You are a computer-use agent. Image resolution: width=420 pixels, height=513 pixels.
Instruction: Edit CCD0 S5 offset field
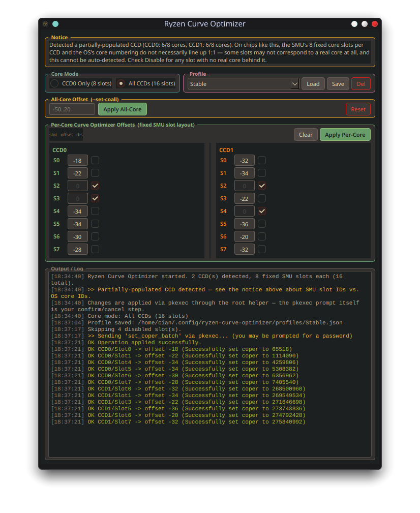pos(77,224)
